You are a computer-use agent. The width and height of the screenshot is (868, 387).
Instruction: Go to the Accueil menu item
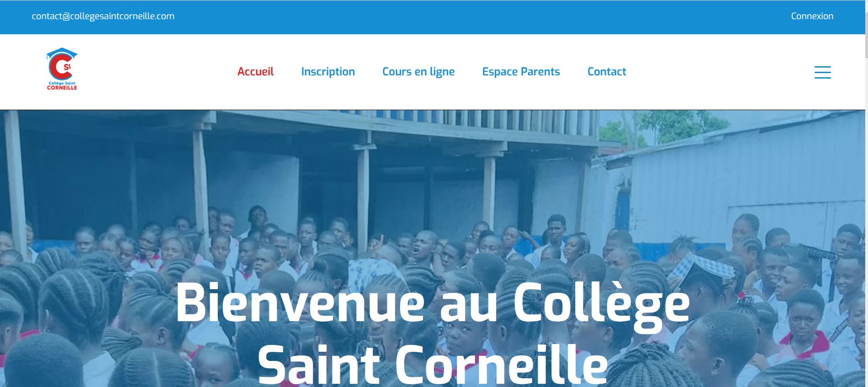coord(255,72)
